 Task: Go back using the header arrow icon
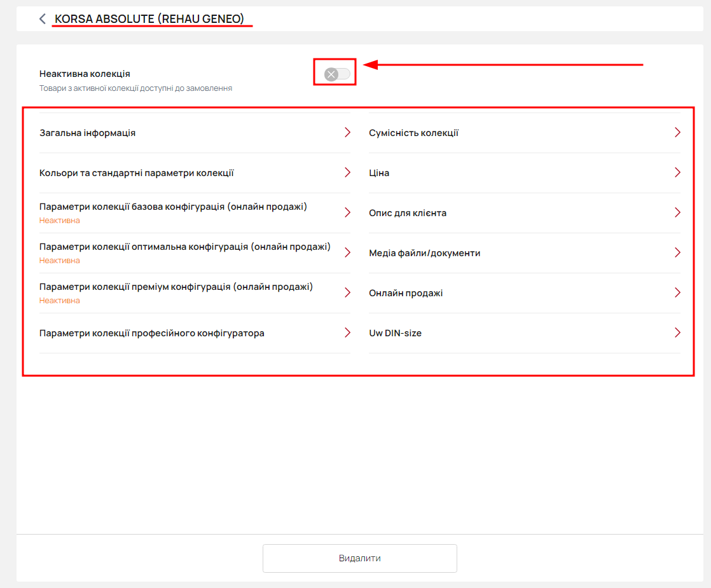click(x=43, y=18)
